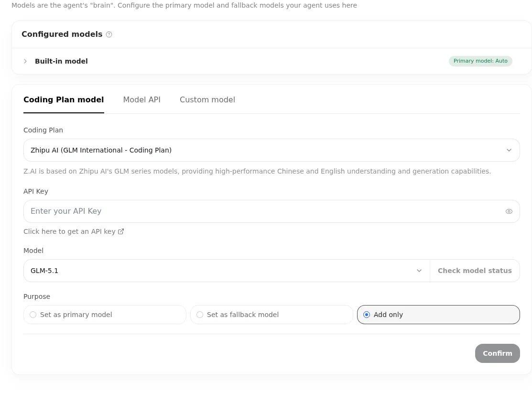Click the Model field label
Viewport: 532px width, 405px height.
point(33,251)
